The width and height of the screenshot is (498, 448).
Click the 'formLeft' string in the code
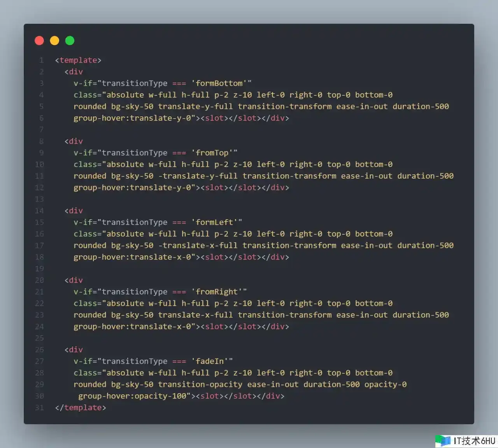214,222
